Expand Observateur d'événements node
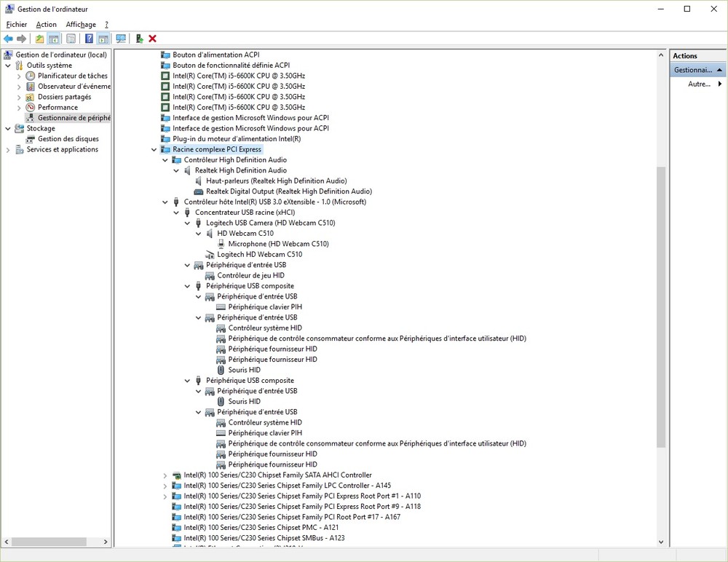The image size is (728, 562). [19, 87]
